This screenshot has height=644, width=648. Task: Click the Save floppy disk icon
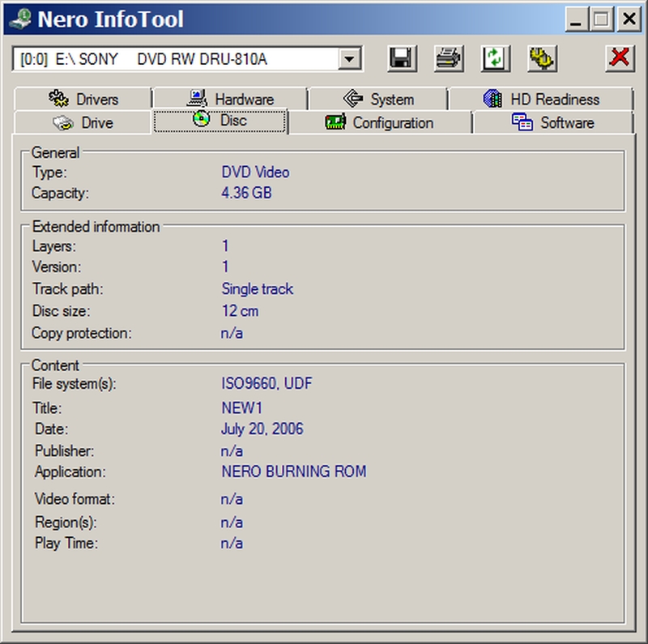point(402,58)
